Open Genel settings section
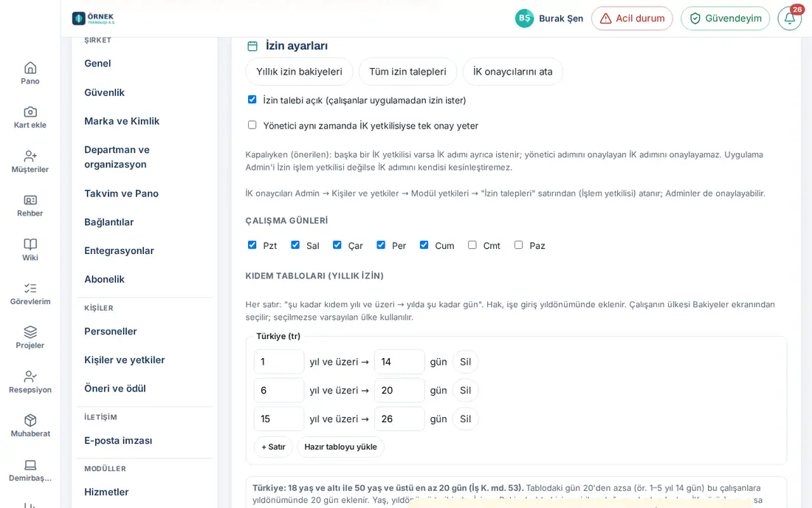This screenshot has height=508, width=812. tap(97, 63)
